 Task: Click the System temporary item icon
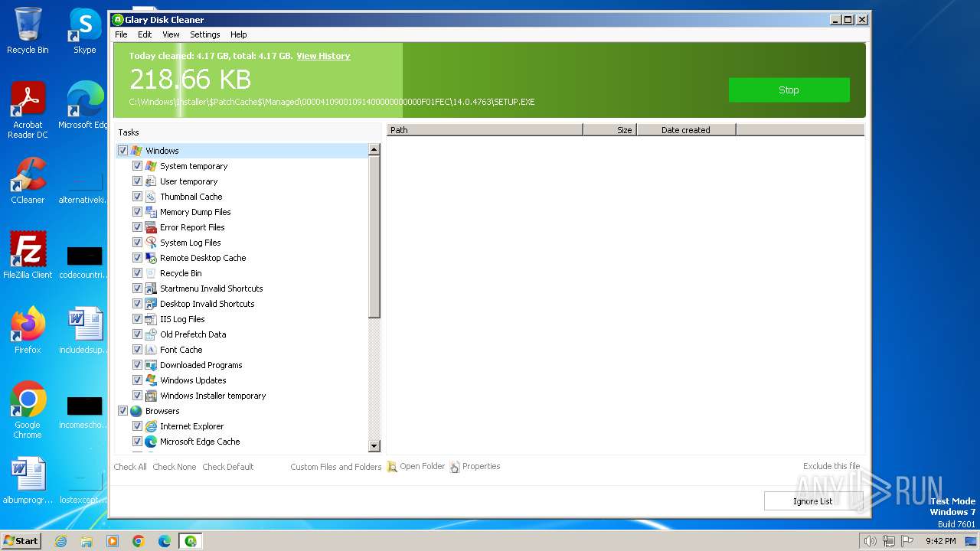click(x=151, y=166)
